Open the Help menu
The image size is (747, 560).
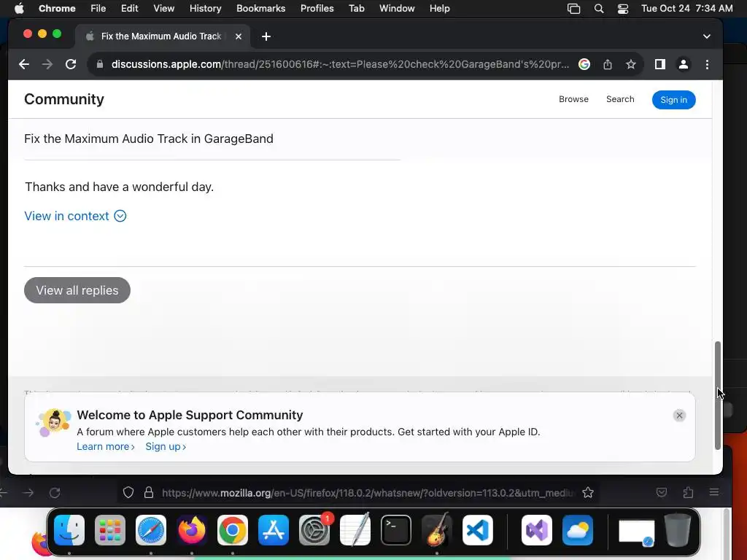439,9
